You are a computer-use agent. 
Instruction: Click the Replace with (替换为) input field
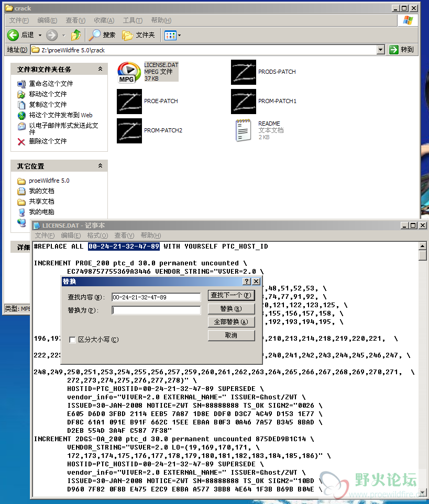(156, 310)
